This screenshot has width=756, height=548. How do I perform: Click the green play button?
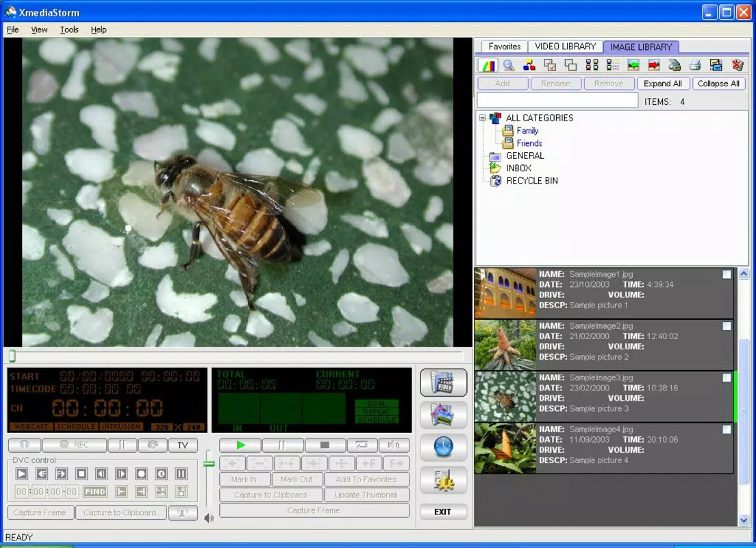[240, 445]
